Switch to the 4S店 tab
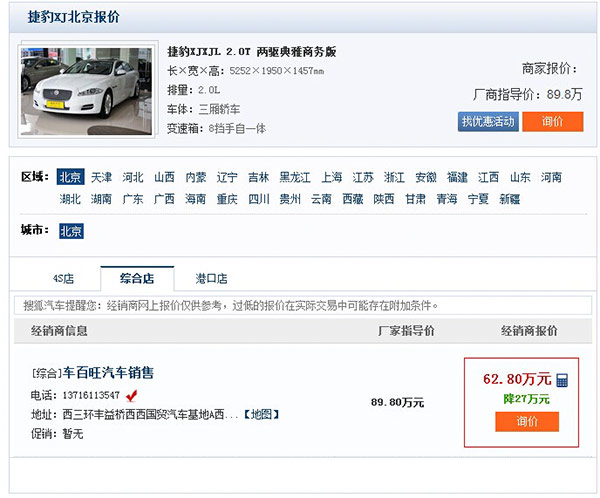Screen dimensions: 600x498 click(x=63, y=278)
